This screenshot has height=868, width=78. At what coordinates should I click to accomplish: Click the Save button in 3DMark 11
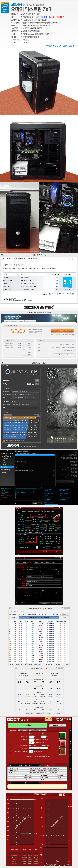click(69, 355)
